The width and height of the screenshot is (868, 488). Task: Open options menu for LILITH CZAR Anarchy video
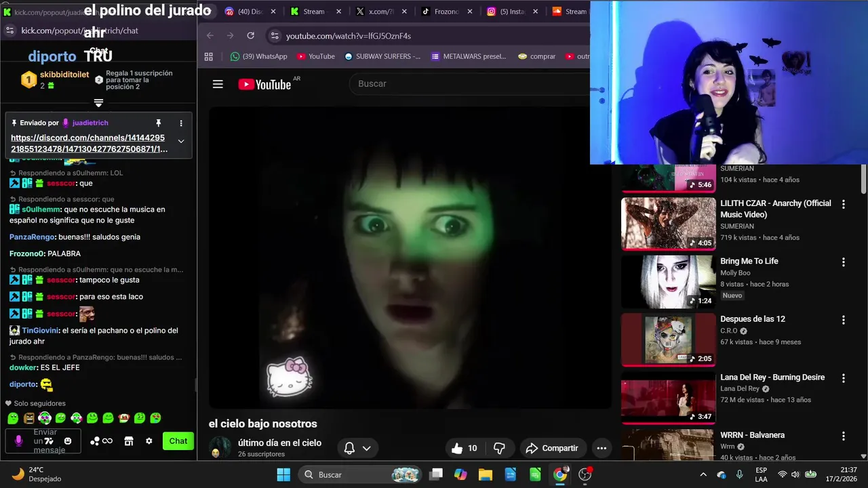844,204
